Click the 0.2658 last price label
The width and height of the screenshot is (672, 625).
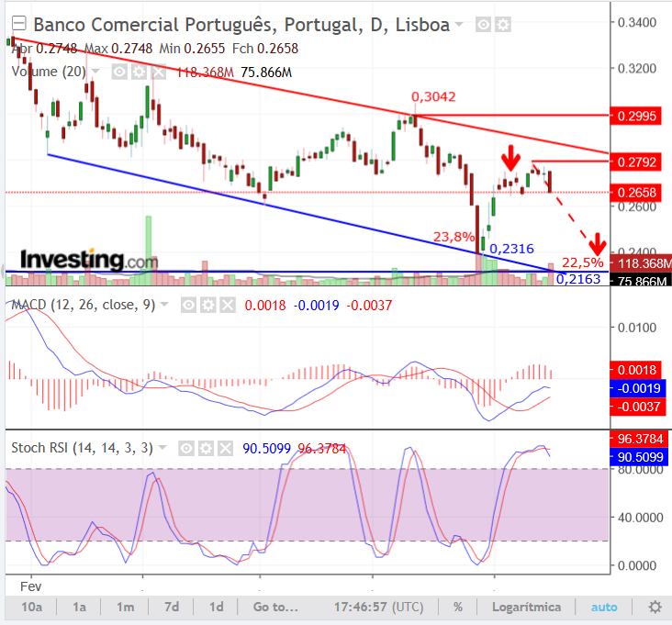click(636, 193)
